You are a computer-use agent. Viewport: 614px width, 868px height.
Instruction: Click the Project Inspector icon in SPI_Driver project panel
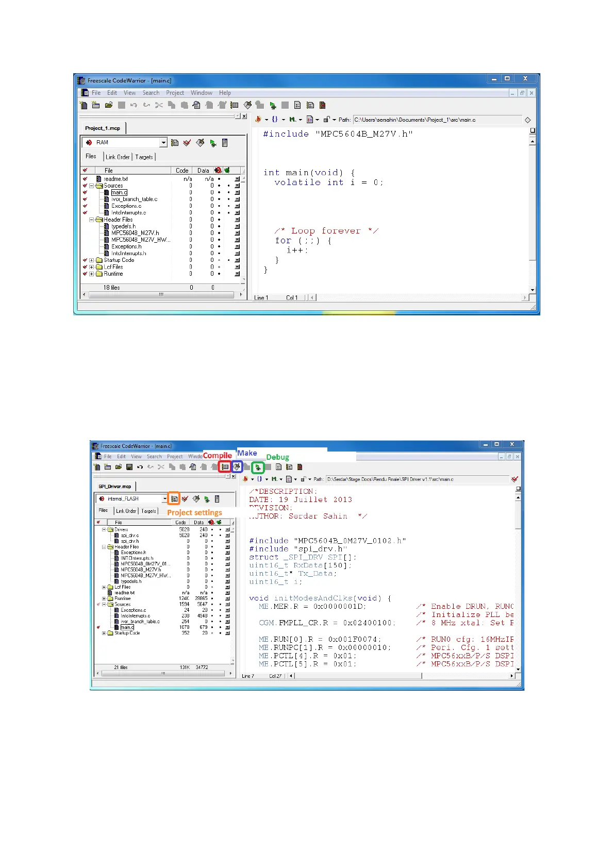click(x=217, y=499)
